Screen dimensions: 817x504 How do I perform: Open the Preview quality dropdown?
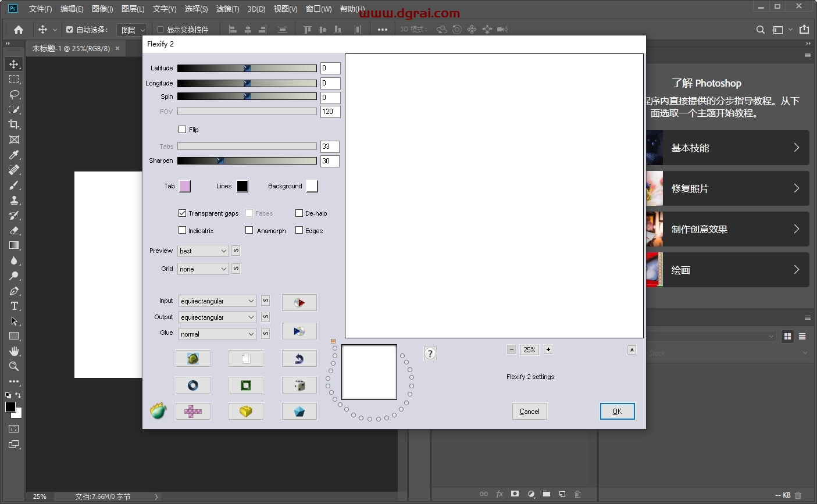click(203, 251)
